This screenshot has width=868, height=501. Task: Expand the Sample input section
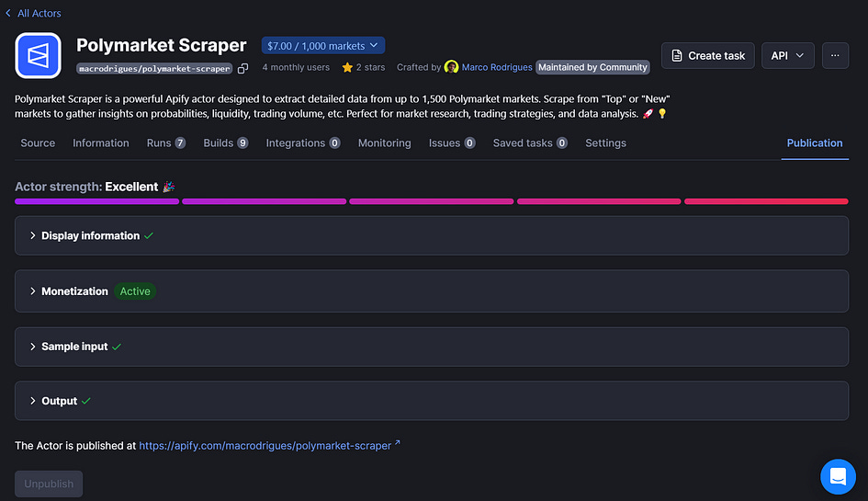[x=431, y=347]
